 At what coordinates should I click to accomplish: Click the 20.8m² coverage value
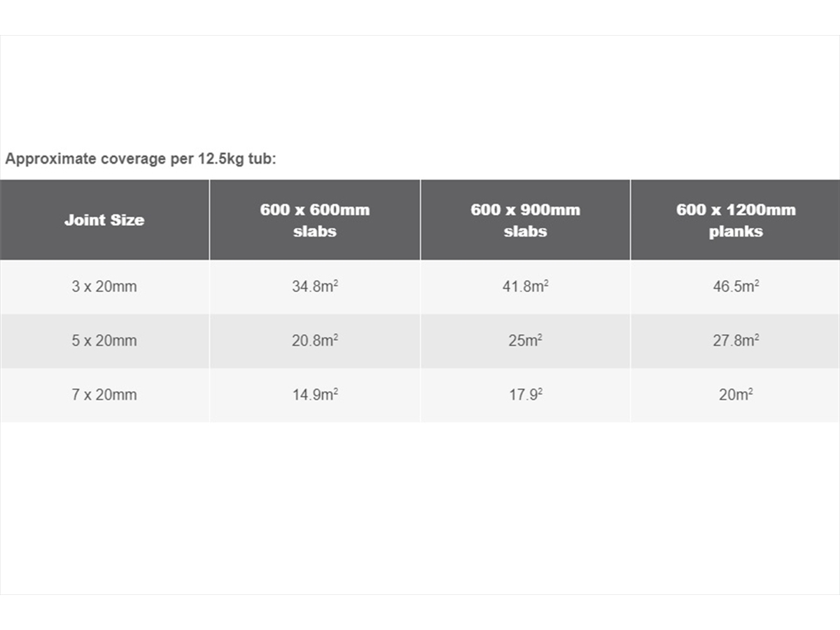pos(315,341)
